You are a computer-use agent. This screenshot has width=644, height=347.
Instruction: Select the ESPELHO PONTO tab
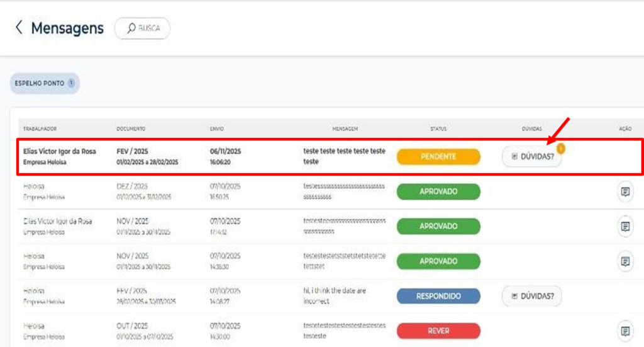point(45,84)
